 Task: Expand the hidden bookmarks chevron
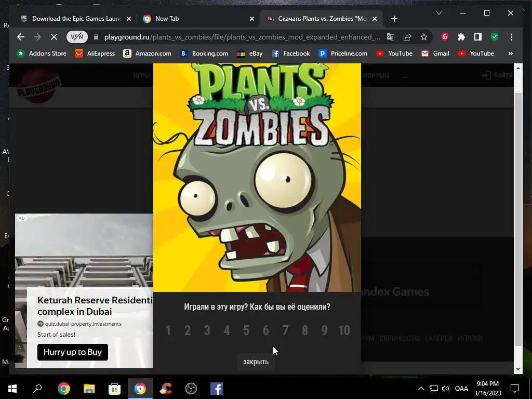click(x=510, y=54)
